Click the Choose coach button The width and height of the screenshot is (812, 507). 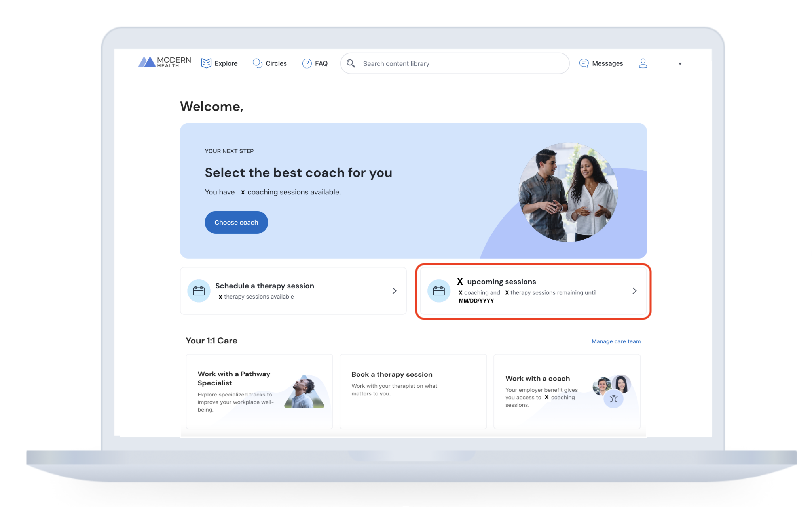[236, 222]
